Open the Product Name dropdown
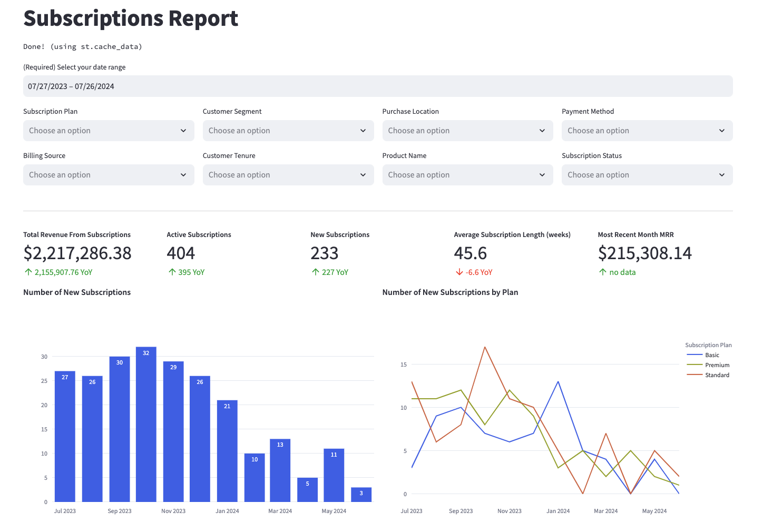Viewport: 763px width, 532px height. pos(467,174)
